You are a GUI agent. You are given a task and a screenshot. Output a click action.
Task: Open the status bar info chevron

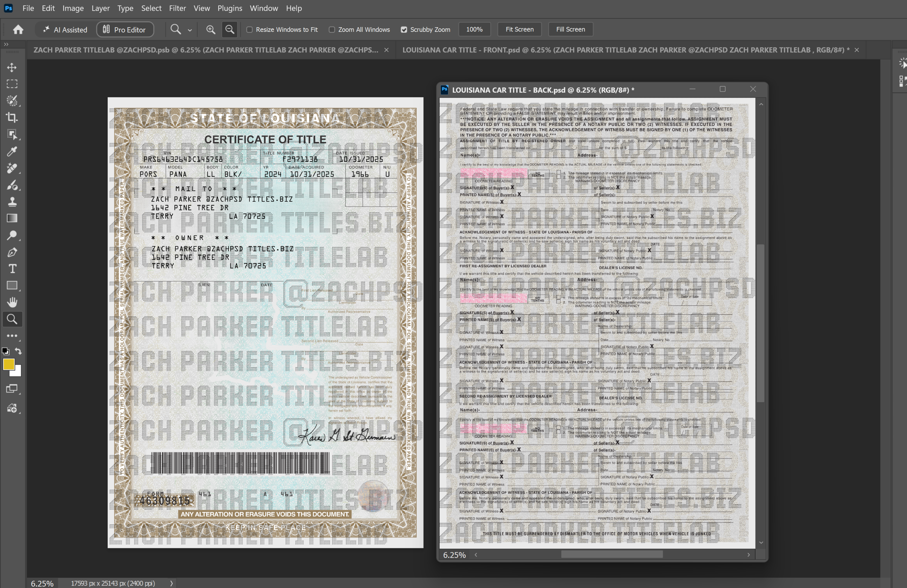point(171,583)
